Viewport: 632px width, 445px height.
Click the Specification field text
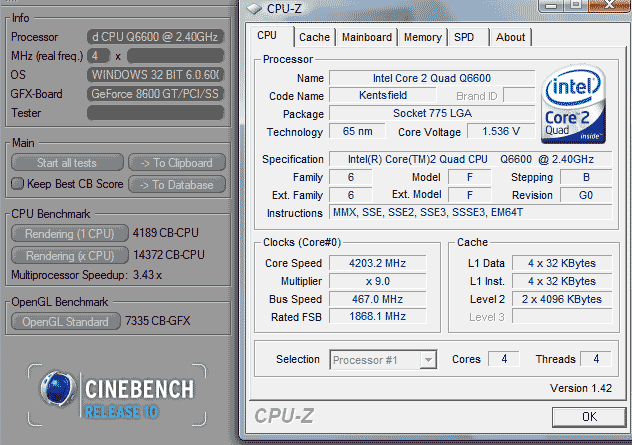(x=471, y=159)
